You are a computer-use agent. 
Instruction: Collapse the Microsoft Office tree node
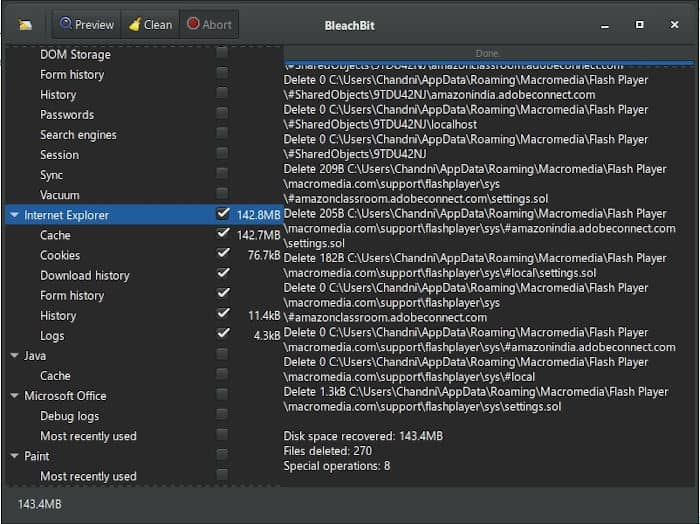tap(14, 396)
